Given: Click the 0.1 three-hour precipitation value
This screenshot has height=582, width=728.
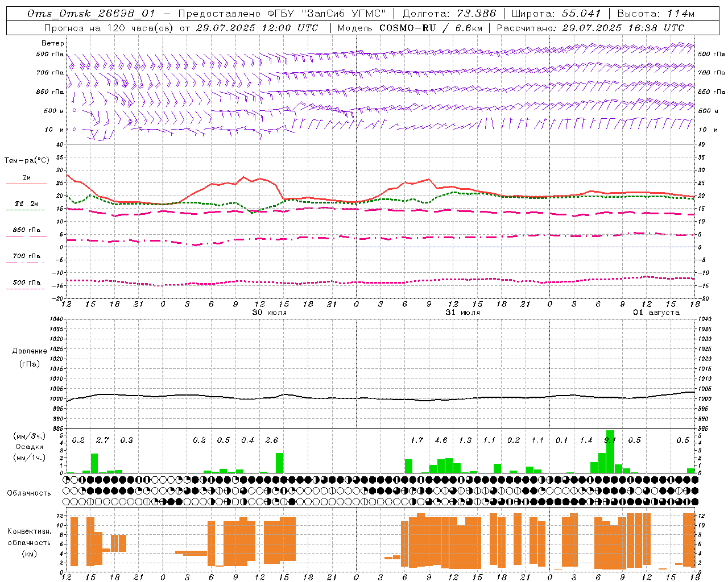Looking at the screenshot, I should [x=562, y=440].
